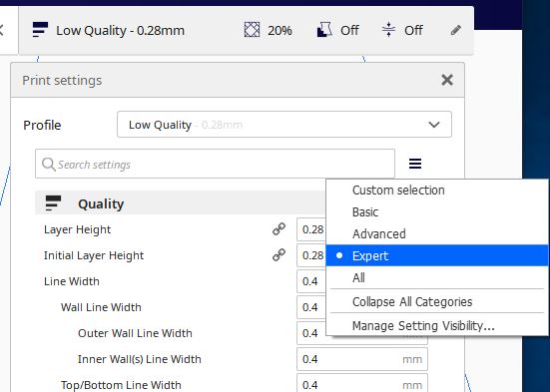
Task: Edit the Top/Bottom Line Width value
Action: tap(362, 384)
